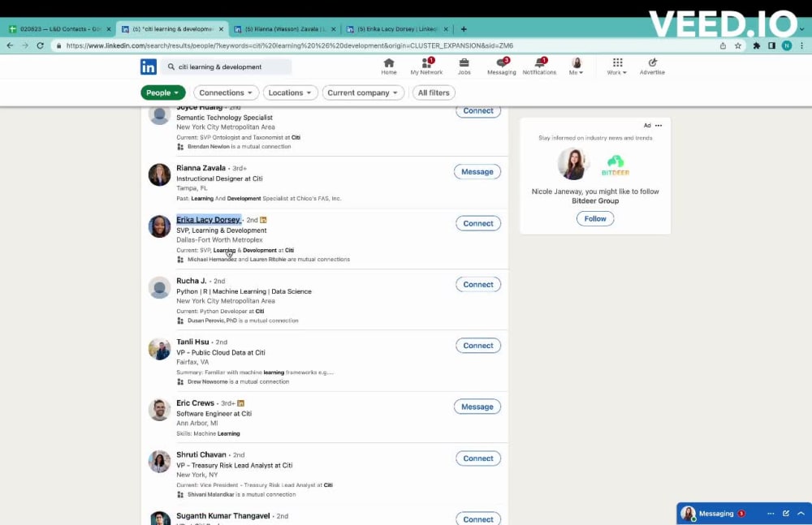
Task: Open the LinkedIn logo on the navbar
Action: 149,67
